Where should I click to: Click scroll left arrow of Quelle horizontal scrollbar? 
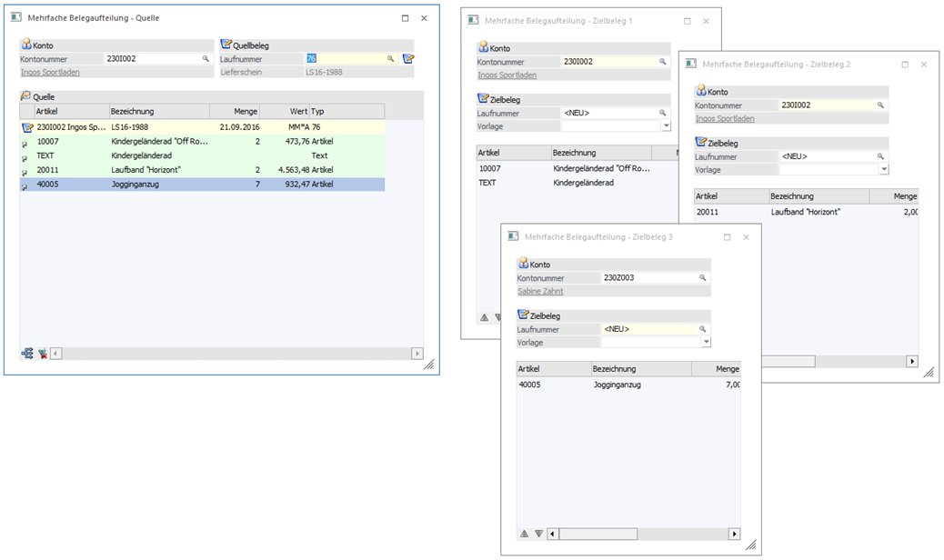[x=55, y=354]
